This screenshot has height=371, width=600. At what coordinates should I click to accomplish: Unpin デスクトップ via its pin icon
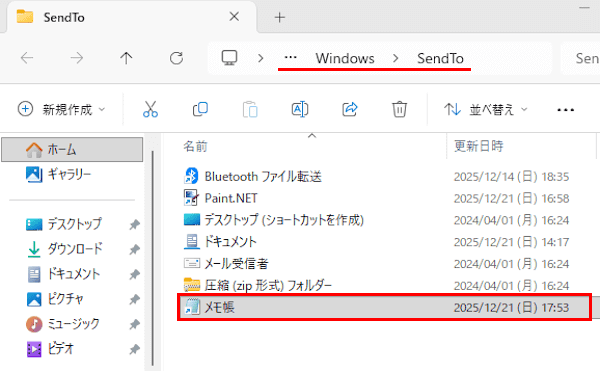click(x=134, y=225)
